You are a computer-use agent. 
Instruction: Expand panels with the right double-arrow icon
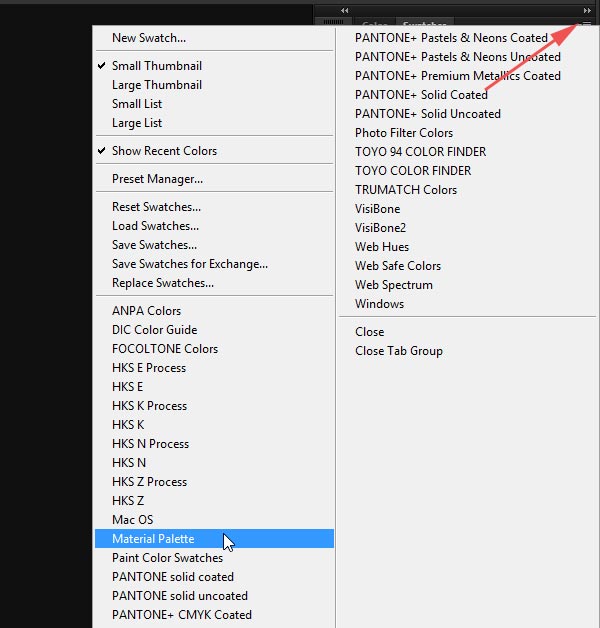(x=587, y=10)
